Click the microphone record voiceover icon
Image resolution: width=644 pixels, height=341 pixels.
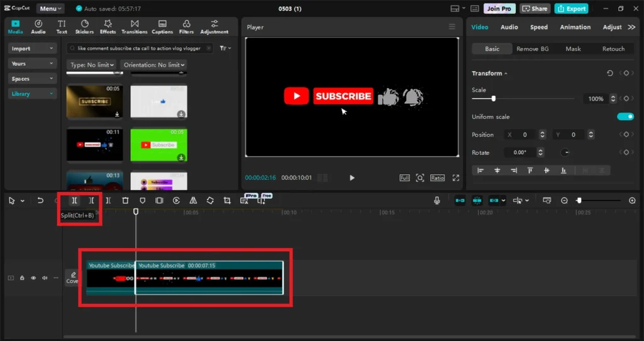click(437, 201)
